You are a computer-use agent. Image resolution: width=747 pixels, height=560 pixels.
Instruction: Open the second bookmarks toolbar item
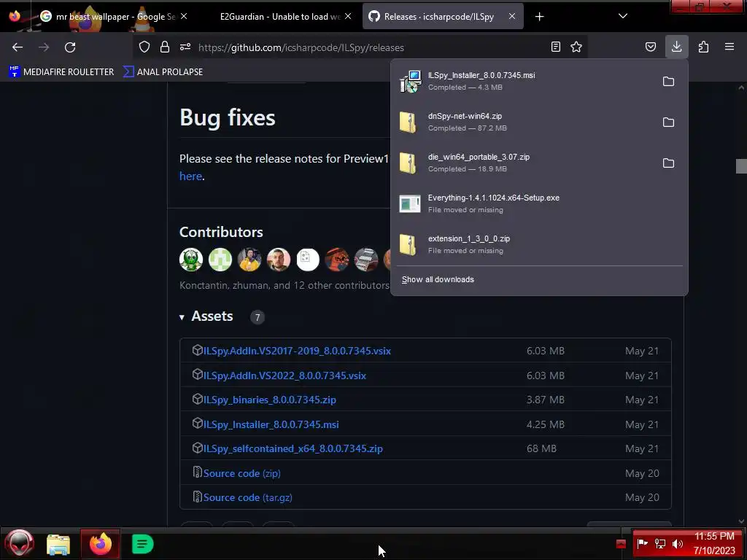pyautogui.click(x=163, y=72)
